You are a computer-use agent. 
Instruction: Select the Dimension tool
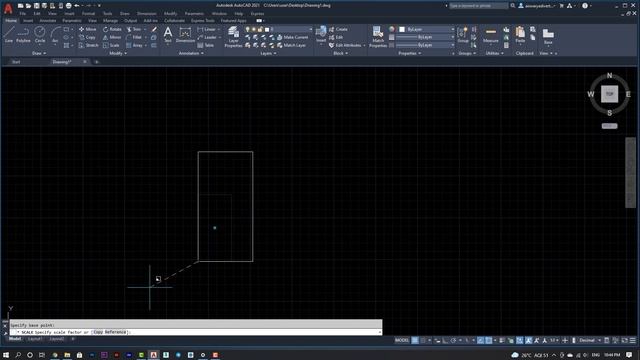(185, 34)
